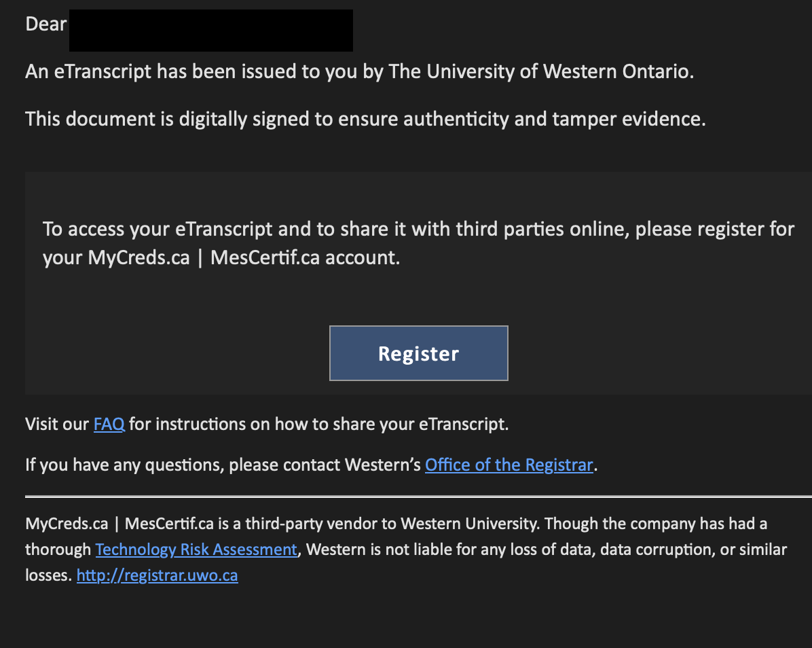Click the Register button
Screen dimensions: 812x648
coord(418,353)
